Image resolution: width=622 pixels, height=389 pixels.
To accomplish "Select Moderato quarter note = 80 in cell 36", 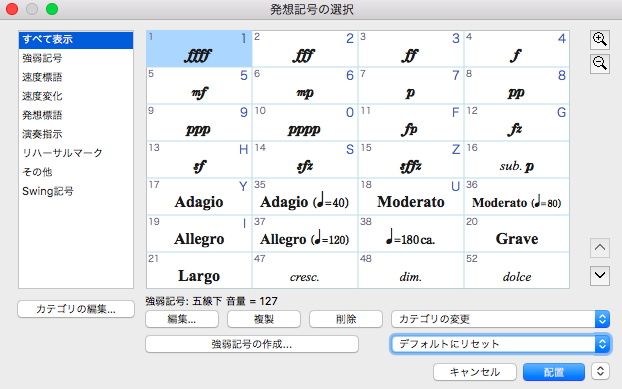I will click(x=517, y=197).
